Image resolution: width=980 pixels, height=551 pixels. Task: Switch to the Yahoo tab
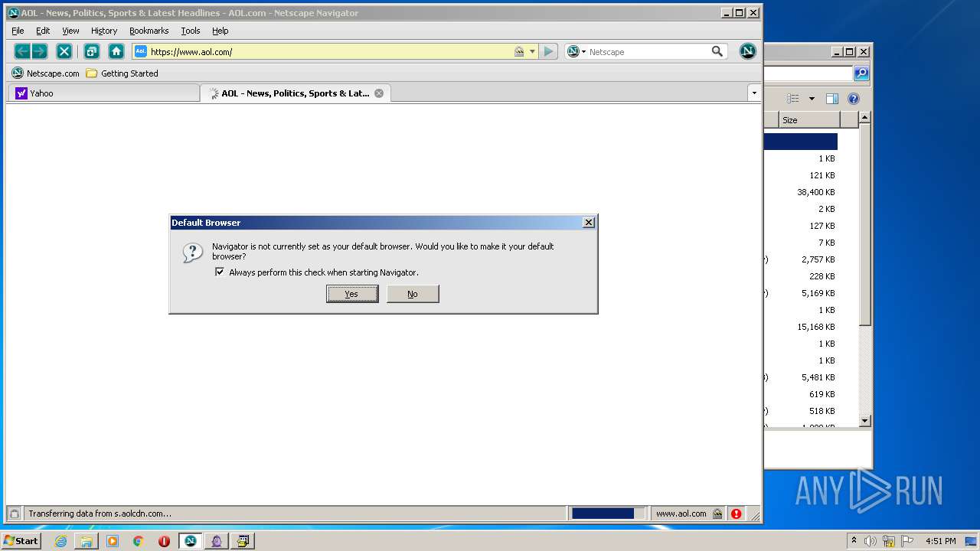click(x=103, y=93)
